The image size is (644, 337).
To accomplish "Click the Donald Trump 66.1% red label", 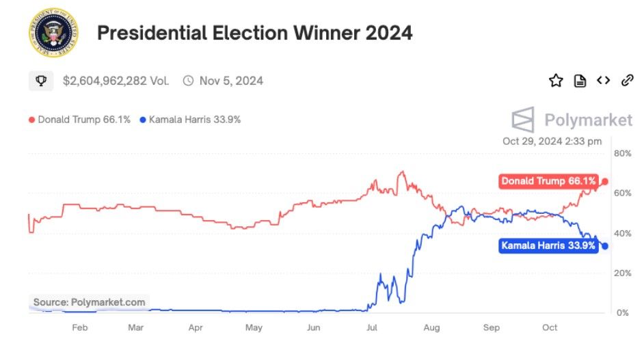I will point(548,181).
